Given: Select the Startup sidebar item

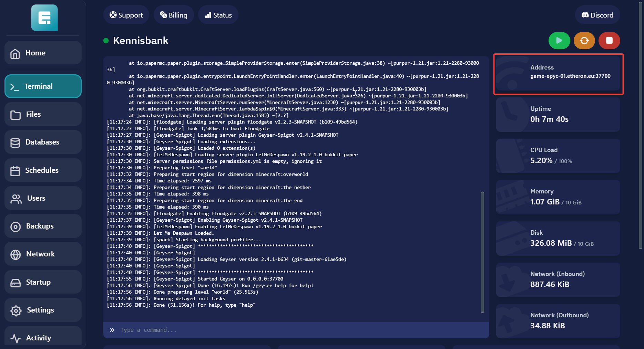Looking at the screenshot, I should (x=43, y=282).
